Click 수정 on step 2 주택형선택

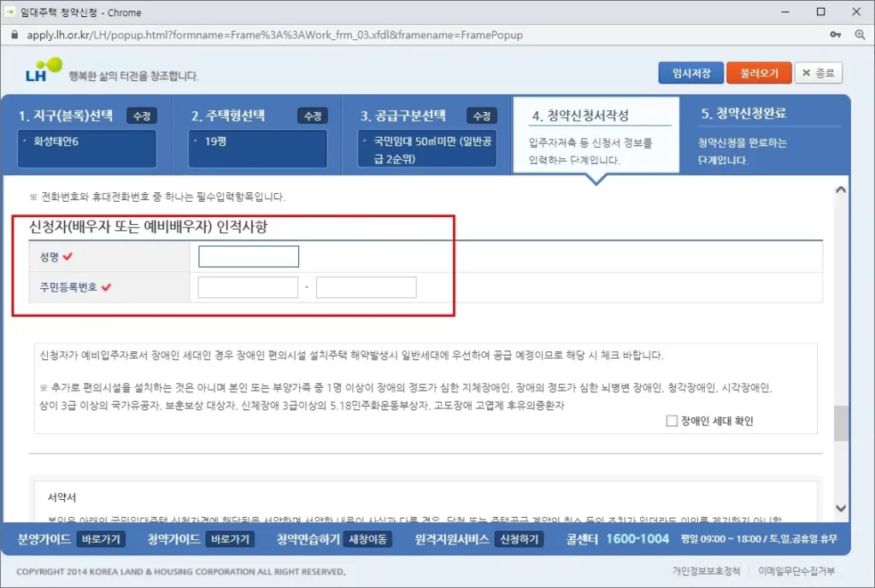point(313,116)
